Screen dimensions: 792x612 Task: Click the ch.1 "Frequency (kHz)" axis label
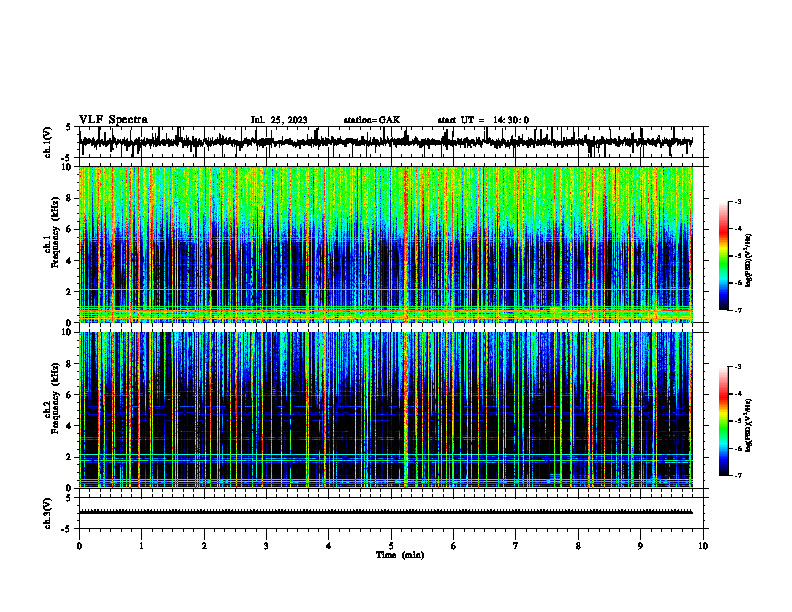pos(54,233)
